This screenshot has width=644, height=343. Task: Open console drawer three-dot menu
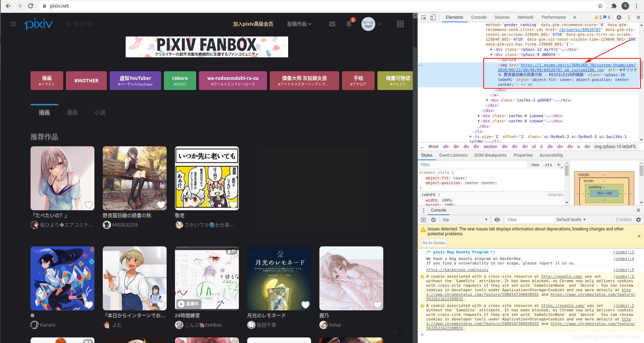pos(424,210)
